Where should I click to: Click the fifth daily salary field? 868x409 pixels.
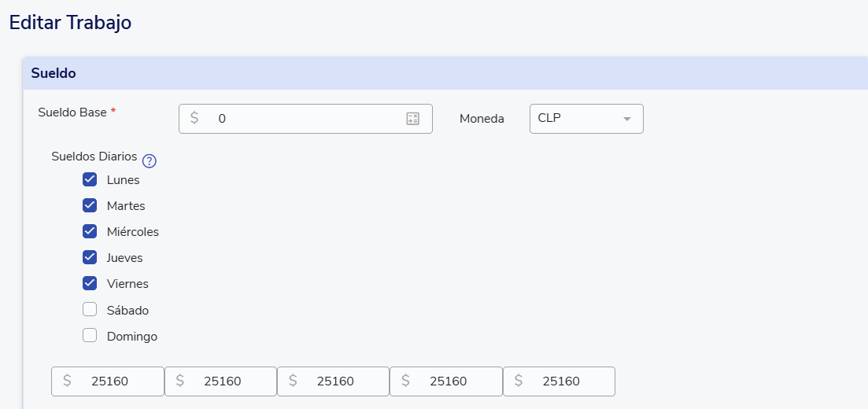point(560,381)
